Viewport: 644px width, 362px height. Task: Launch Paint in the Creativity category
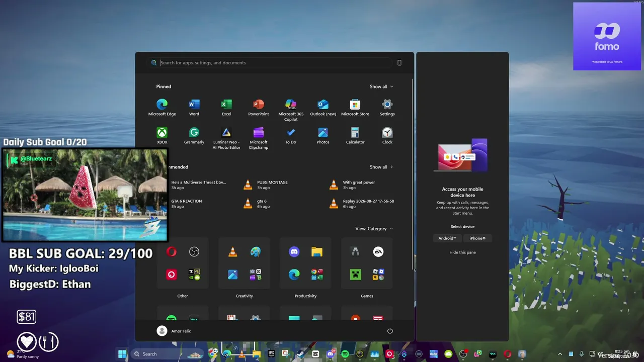point(256,252)
